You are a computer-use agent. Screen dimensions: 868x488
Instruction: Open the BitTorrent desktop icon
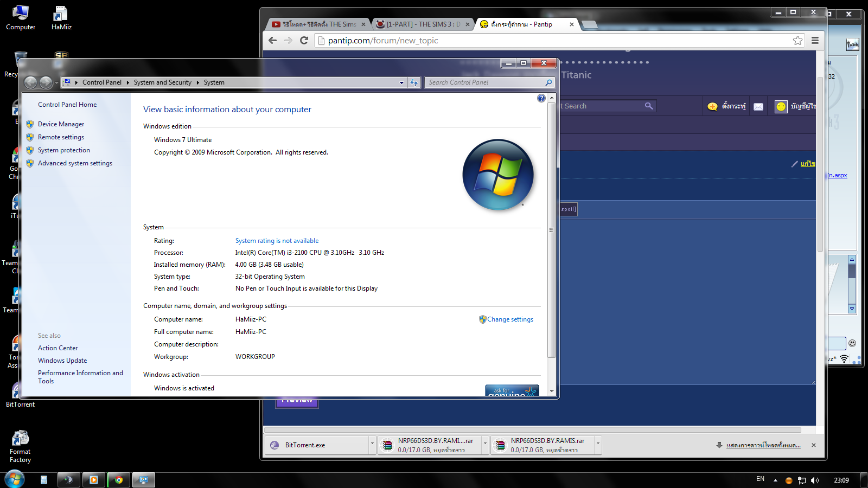(20, 395)
